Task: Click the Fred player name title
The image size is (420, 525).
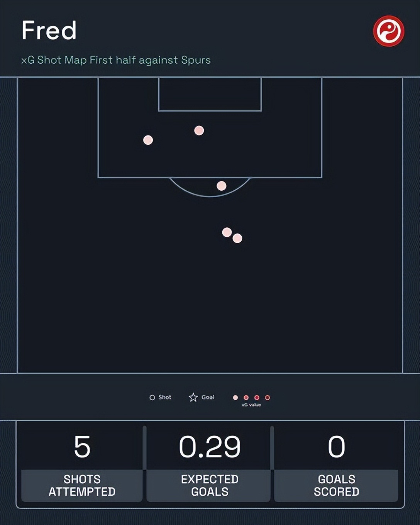Action: 49,30
